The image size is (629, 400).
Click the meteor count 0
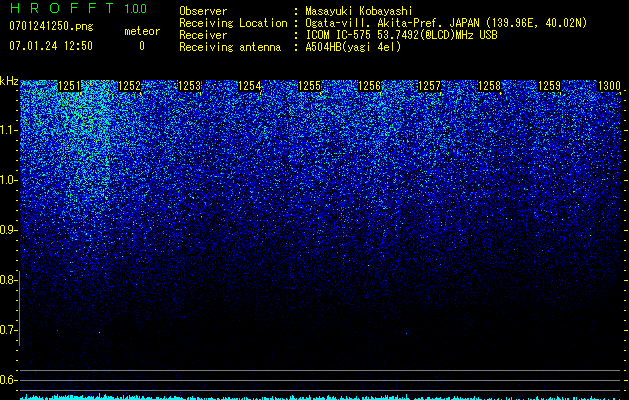tap(142, 46)
